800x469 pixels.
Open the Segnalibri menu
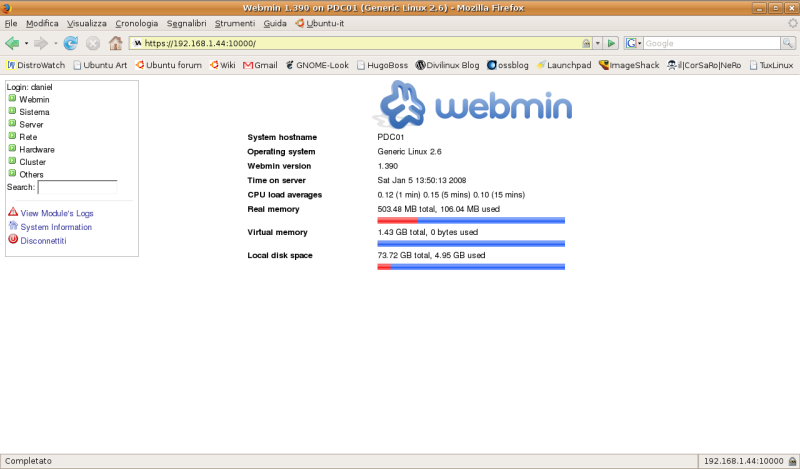pyautogui.click(x=187, y=22)
